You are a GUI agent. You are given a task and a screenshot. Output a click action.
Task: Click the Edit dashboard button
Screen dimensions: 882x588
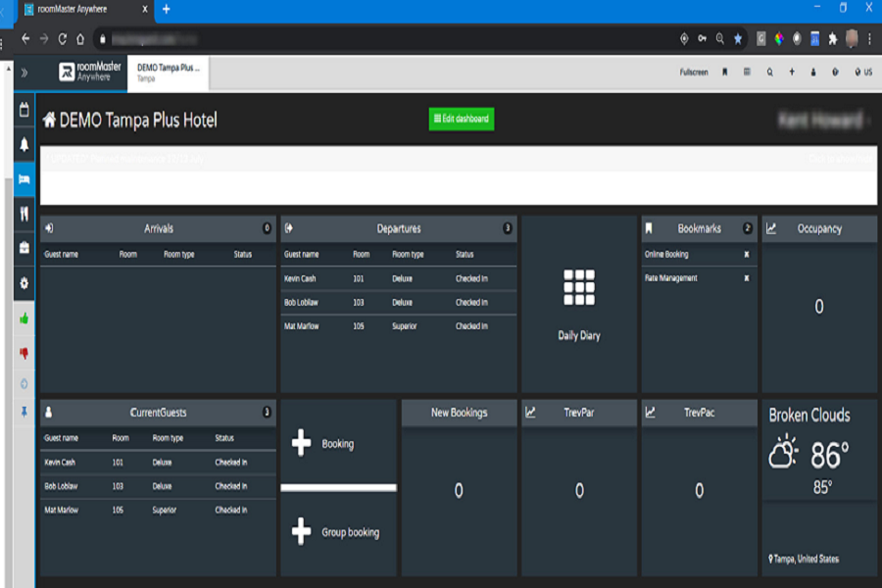463,119
